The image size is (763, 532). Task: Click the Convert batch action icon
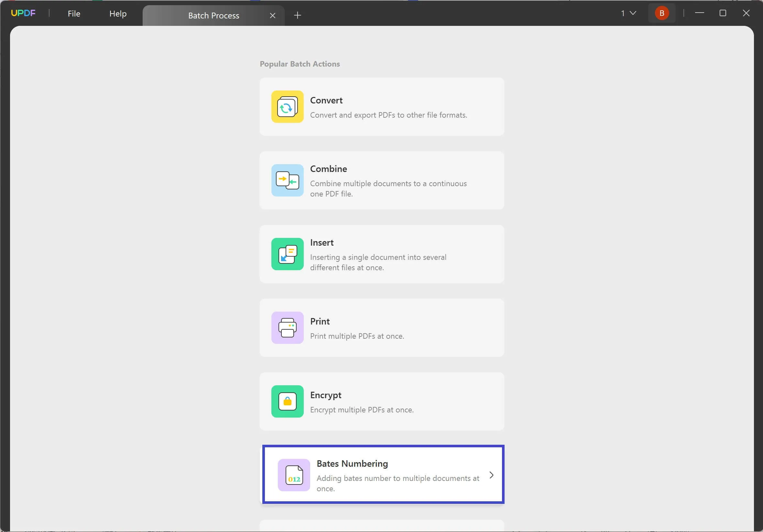click(287, 106)
